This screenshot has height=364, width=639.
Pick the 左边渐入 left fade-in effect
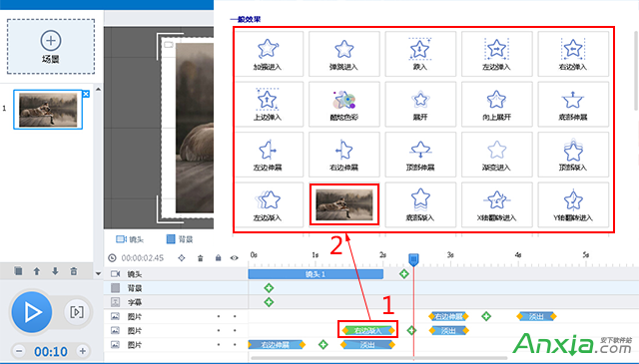coord(268,204)
